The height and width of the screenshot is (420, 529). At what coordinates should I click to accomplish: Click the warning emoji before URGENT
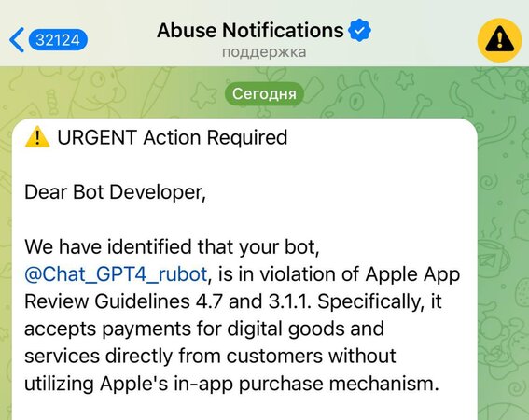click(37, 137)
